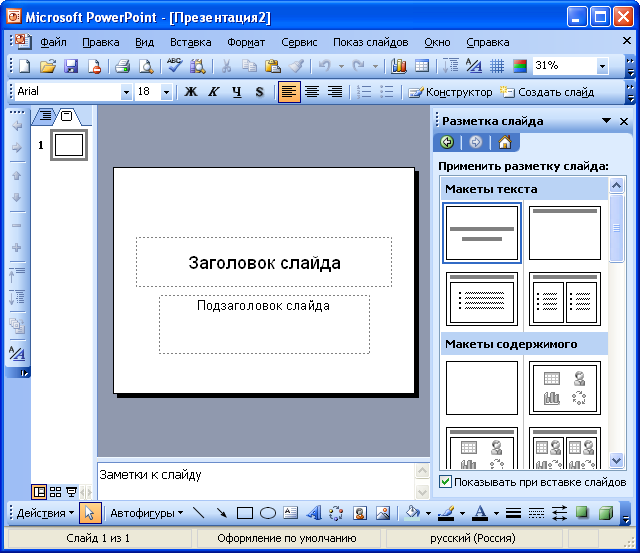Align text right

[x=335, y=92]
